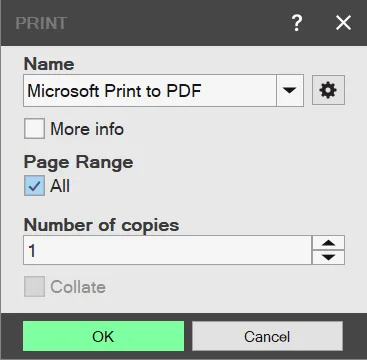The image size is (367, 360).
Task: Click the Page Range section heading
Action: [79, 162]
